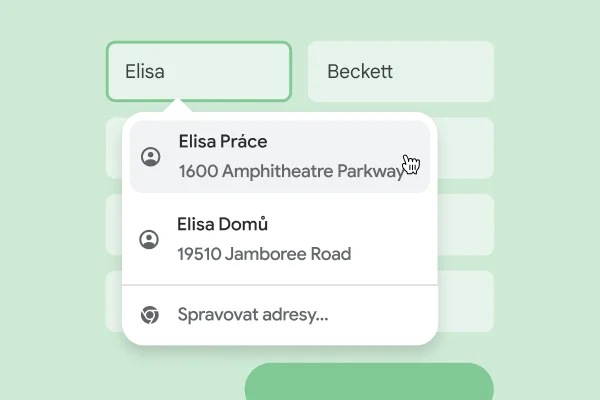Click the Elisa Práce title text
600x400 pixels.
222,141
